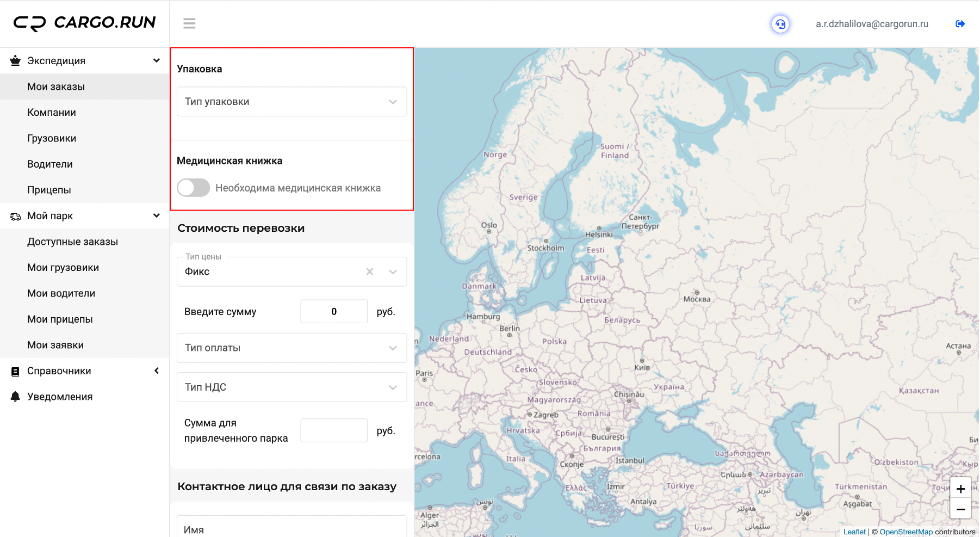Click the map zoom in button

960,489
